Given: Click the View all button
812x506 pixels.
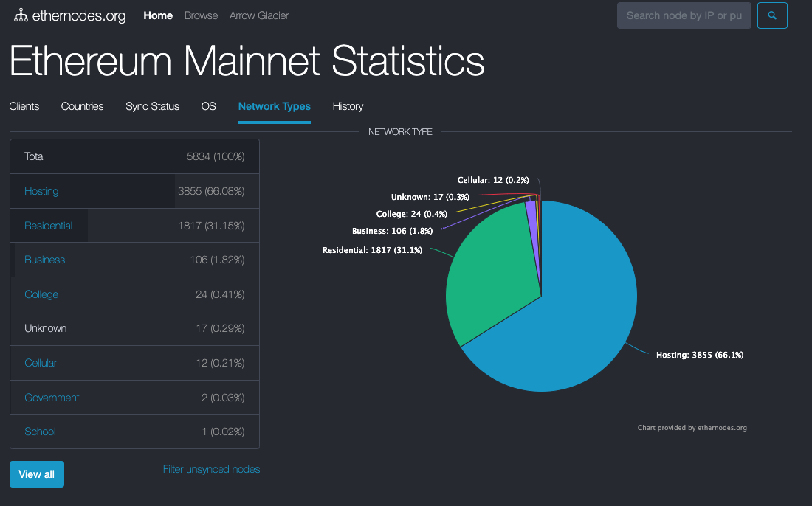Looking at the screenshot, I should 37,474.
